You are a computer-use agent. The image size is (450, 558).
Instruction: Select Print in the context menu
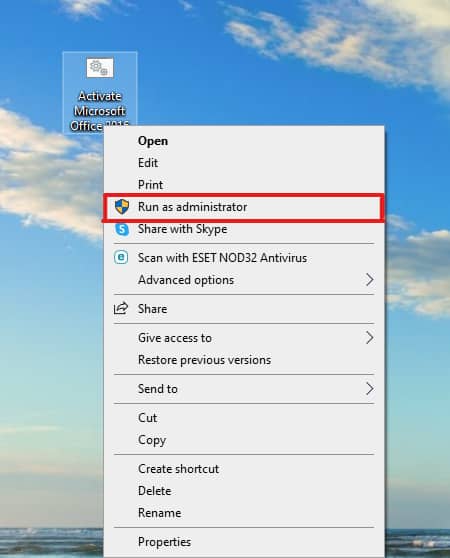click(x=244, y=185)
